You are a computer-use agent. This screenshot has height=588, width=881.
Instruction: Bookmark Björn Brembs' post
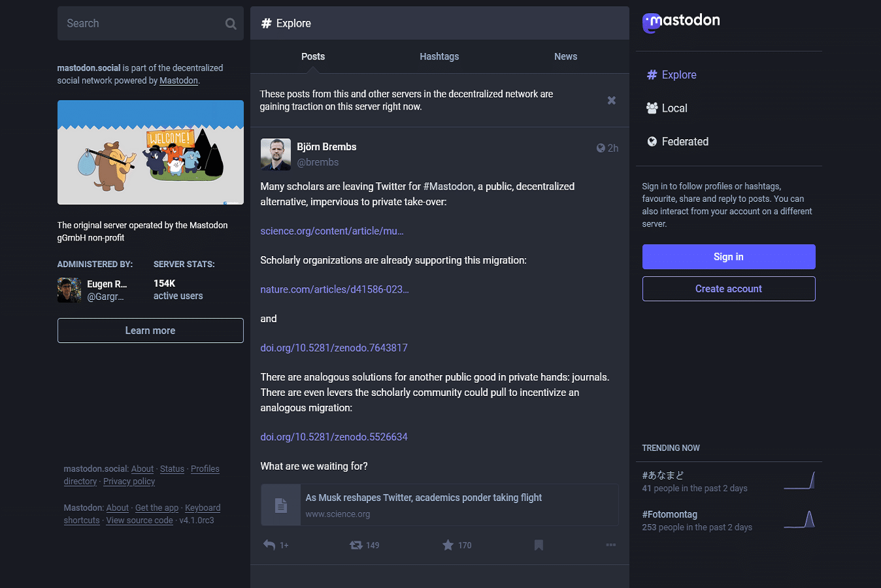coord(539,545)
